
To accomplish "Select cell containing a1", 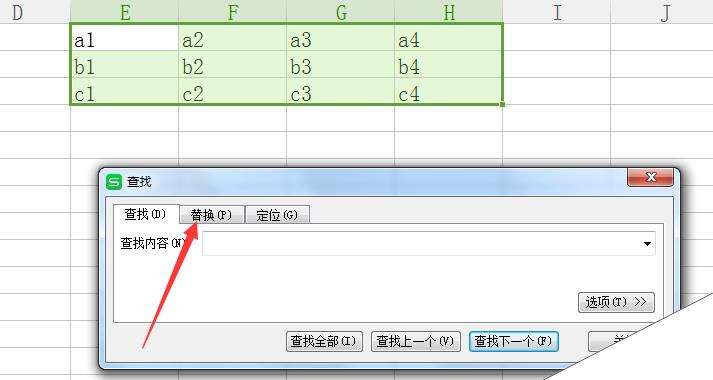I will coord(125,37).
